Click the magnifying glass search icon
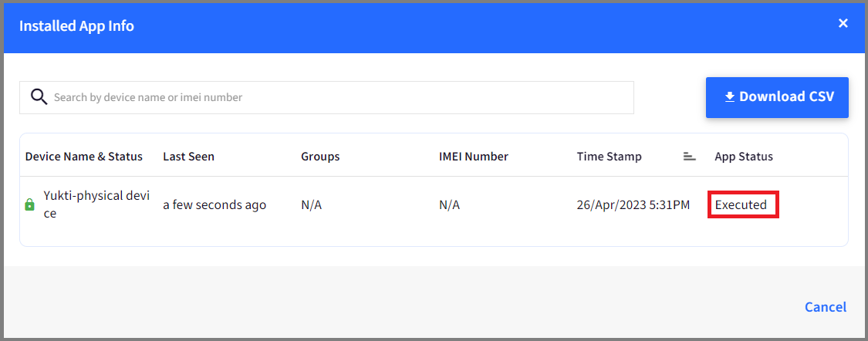Screen dimensions: 868x341 tap(39, 97)
